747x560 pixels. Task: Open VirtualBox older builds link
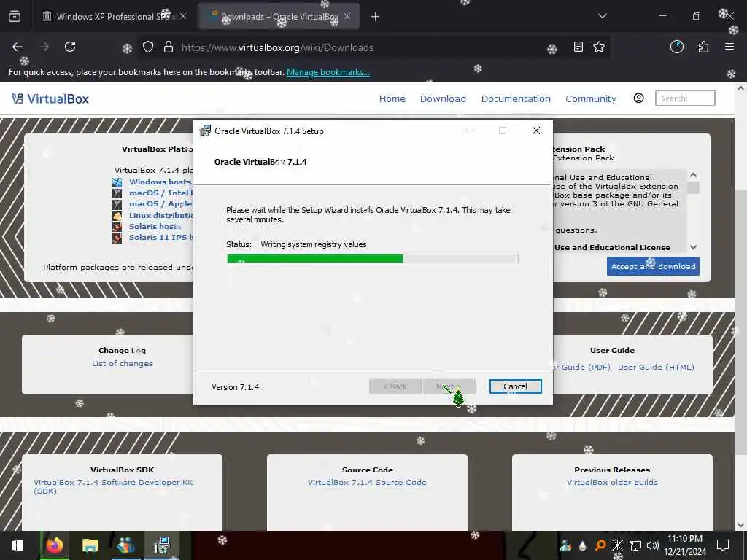pyautogui.click(x=612, y=483)
